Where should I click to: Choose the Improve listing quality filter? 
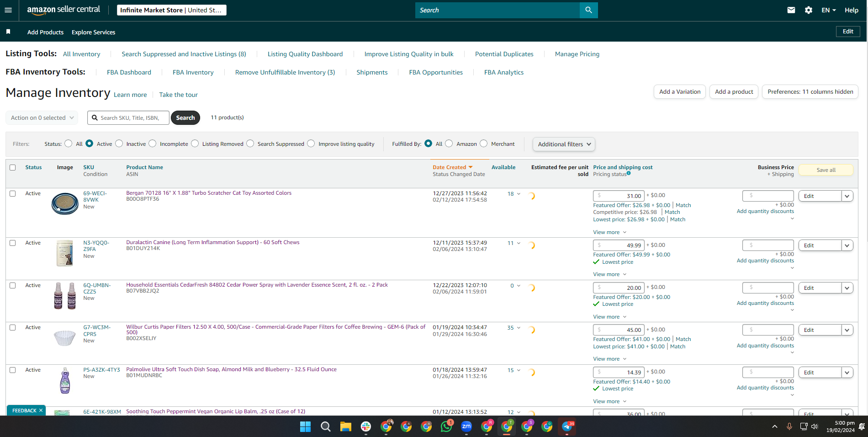click(311, 144)
